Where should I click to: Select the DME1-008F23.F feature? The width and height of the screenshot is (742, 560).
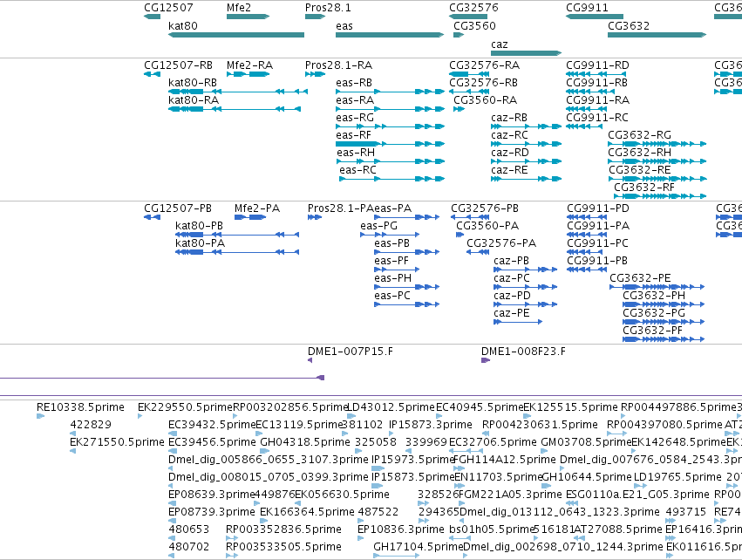523,352
